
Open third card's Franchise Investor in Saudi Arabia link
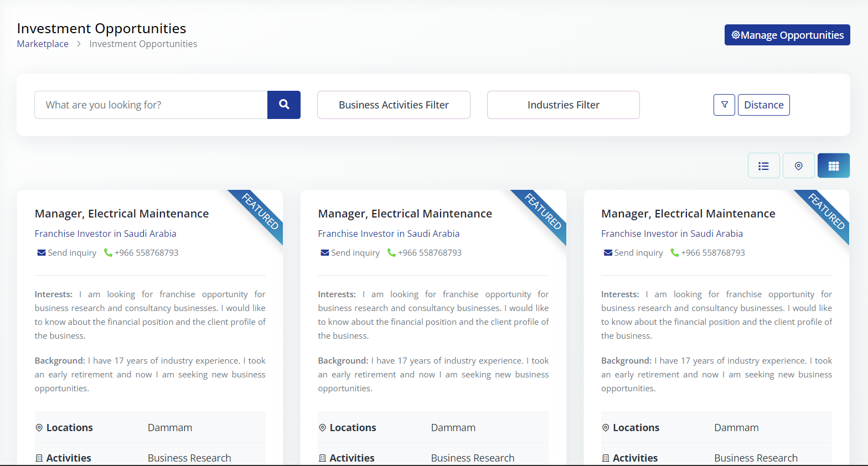(672, 234)
